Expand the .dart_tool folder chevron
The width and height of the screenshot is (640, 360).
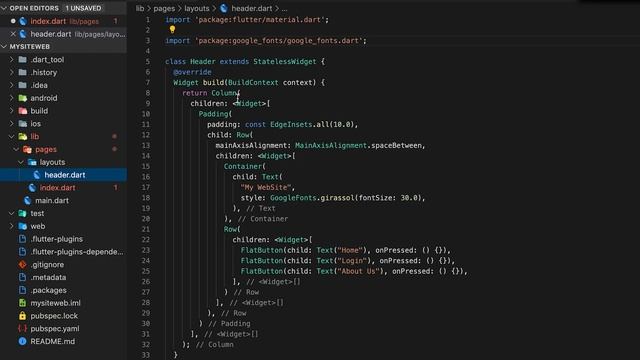point(11,60)
